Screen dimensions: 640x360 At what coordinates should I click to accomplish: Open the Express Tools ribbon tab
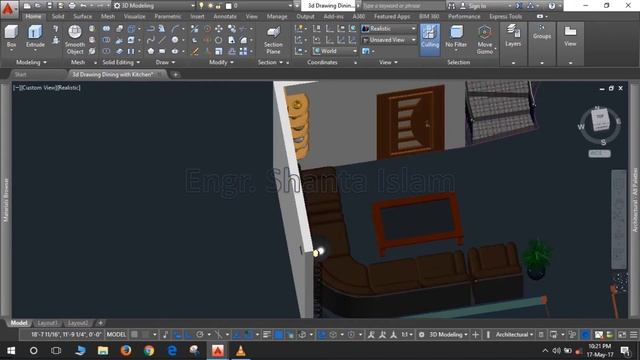[x=505, y=16]
